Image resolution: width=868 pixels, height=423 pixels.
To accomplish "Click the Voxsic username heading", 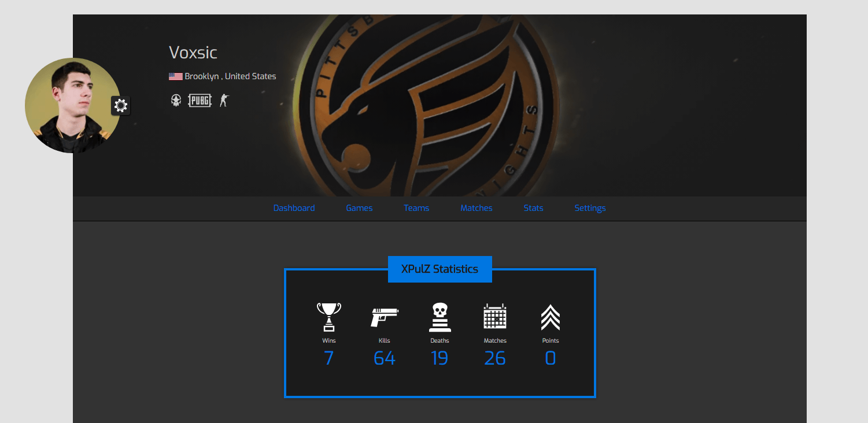I will [193, 53].
